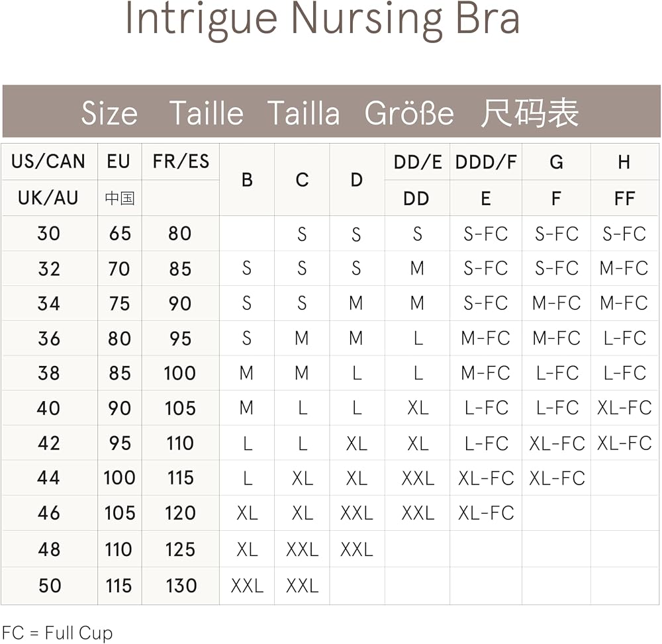The image size is (662, 644).
Task: Click the Intrigue Nursing Bra title
Action: (322, 20)
